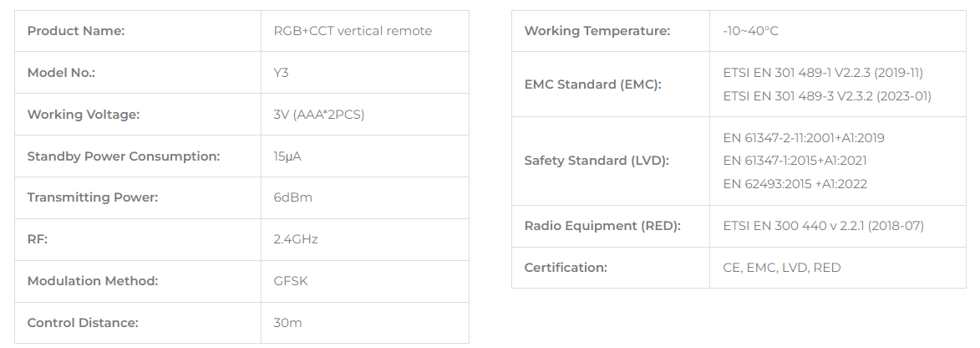
Task: Select the RGB+CCT vertical remote text
Action: 353,31
